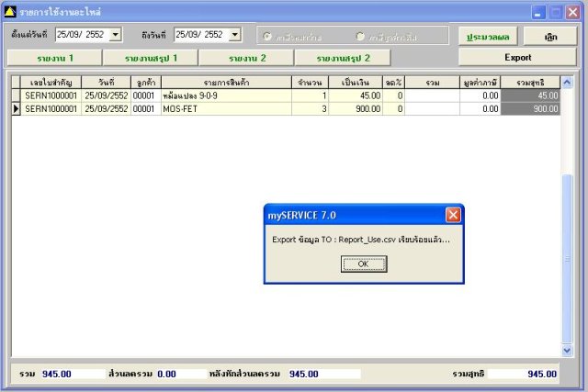Open the start date dropdown calendar
The image size is (588, 392).
pyautogui.click(x=116, y=35)
